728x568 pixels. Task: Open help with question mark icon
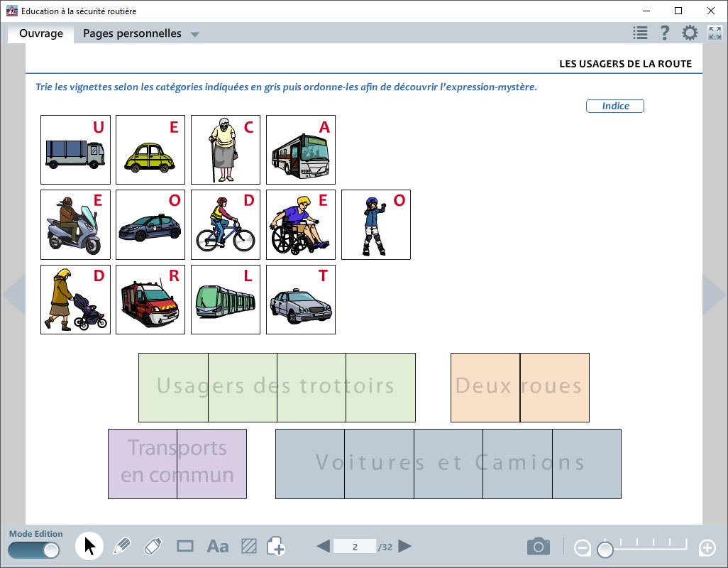pos(665,33)
